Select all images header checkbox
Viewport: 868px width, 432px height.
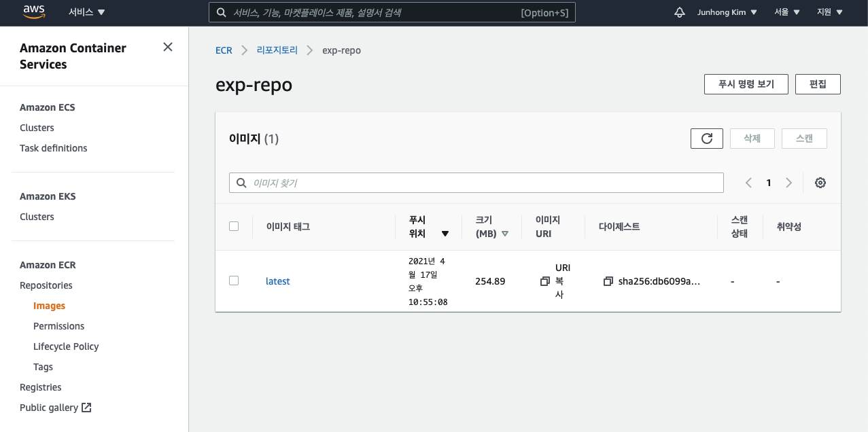pyautogui.click(x=234, y=226)
